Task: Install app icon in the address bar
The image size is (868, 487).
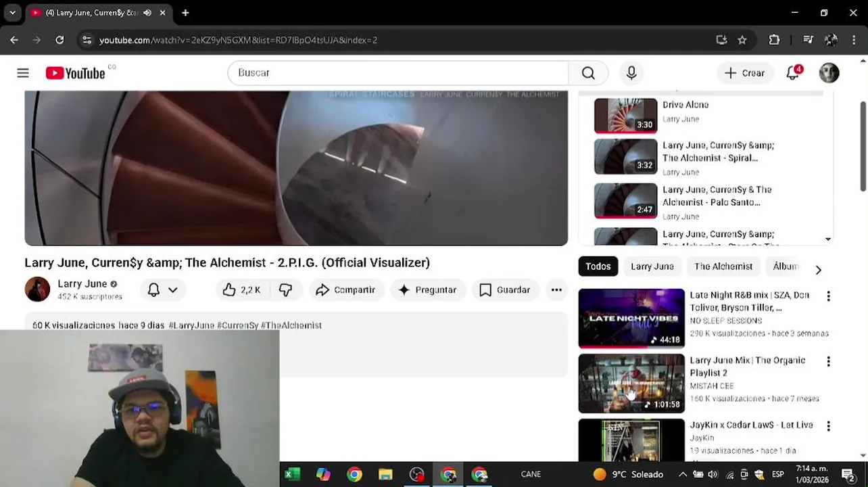Action: click(x=721, y=40)
